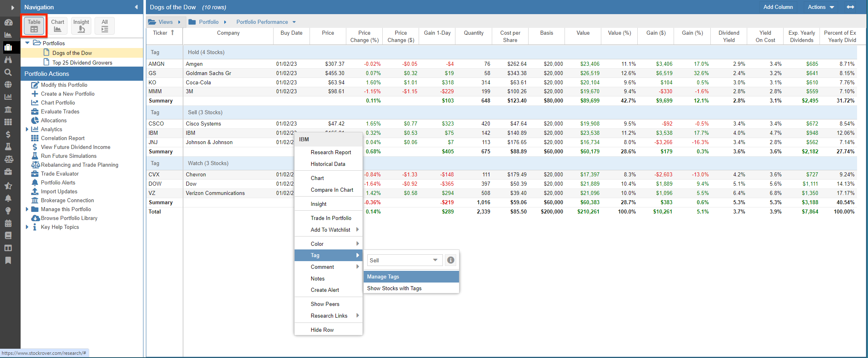Image resolution: width=868 pixels, height=358 pixels.
Task: Click the balance scale icon in sidebar
Action: tap(8, 159)
